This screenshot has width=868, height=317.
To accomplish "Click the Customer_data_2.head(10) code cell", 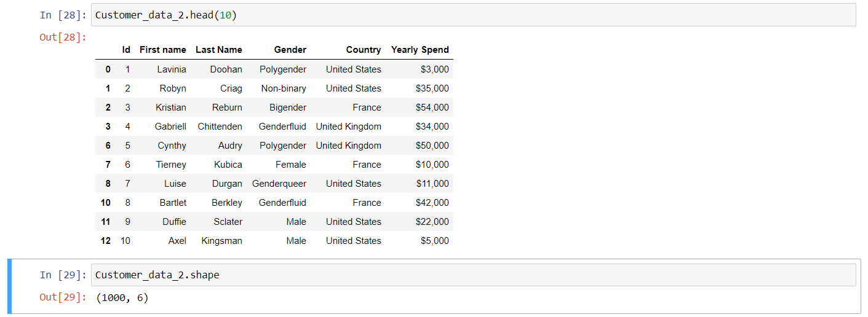I will [473, 15].
